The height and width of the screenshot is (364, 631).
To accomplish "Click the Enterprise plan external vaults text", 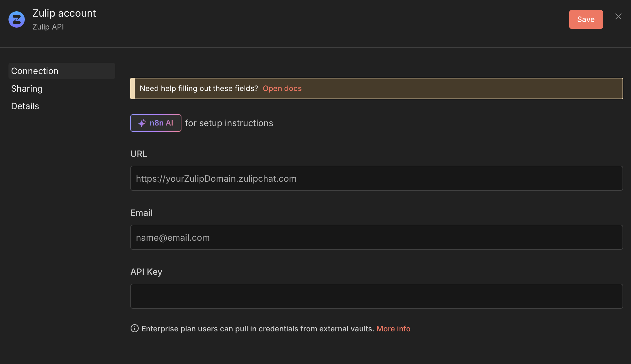I will 258,329.
